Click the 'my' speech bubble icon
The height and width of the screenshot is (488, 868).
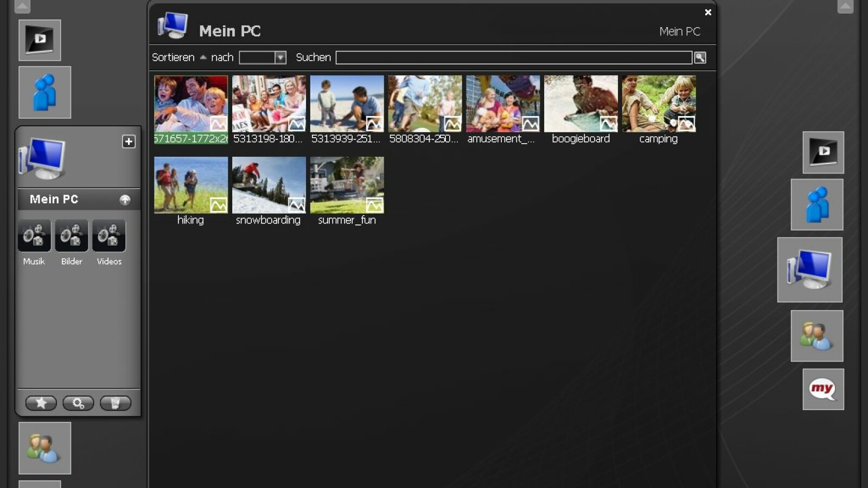(x=823, y=389)
